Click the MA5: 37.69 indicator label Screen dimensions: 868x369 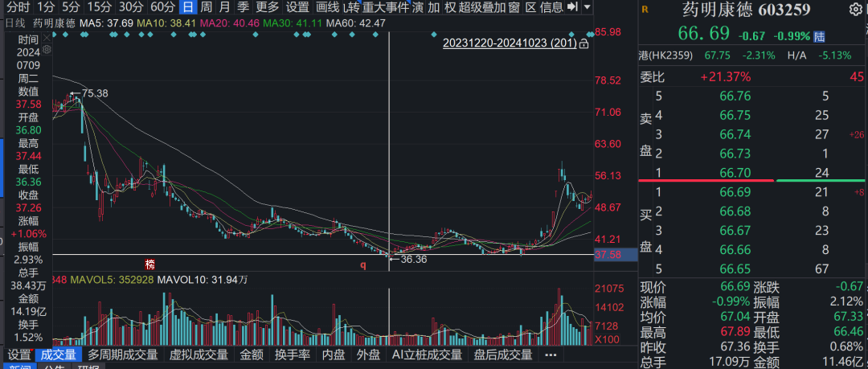pos(106,23)
